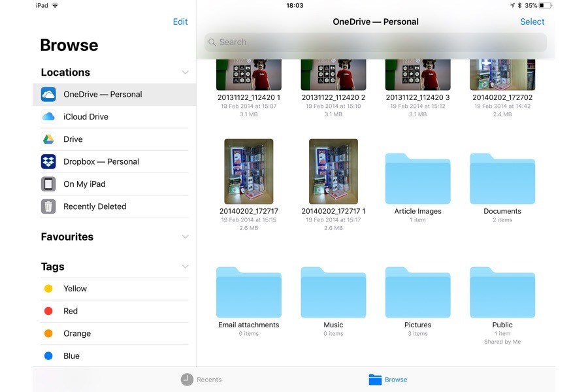Image resolution: width=588 pixels, height=392 pixels.
Task: Tap the On My iPad device icon
Action: (48, 184)
